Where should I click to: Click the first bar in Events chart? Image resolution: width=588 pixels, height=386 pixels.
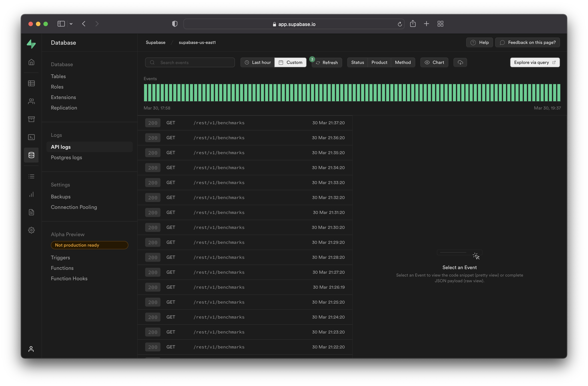(x=146, y=92)
